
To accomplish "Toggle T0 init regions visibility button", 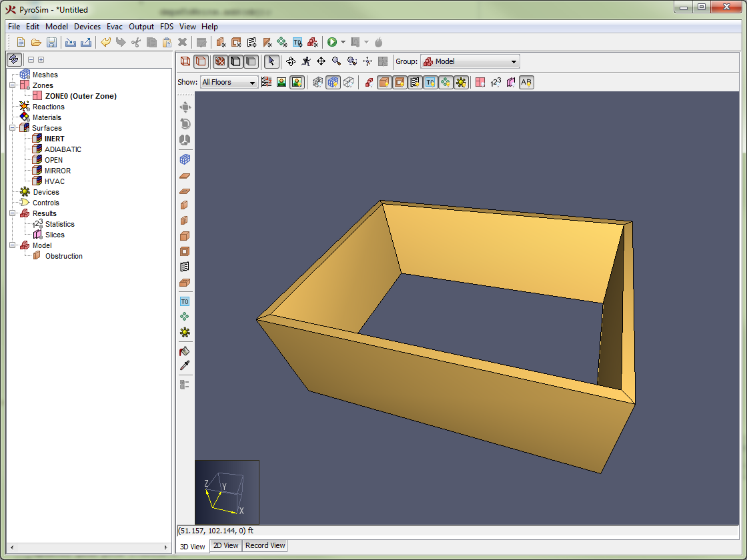I will coord(430,83).
